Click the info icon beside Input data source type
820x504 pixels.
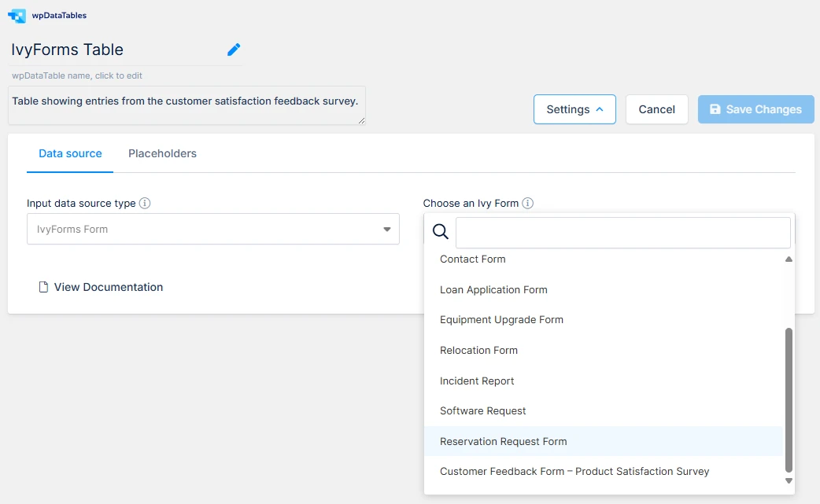tap(145, 203)
